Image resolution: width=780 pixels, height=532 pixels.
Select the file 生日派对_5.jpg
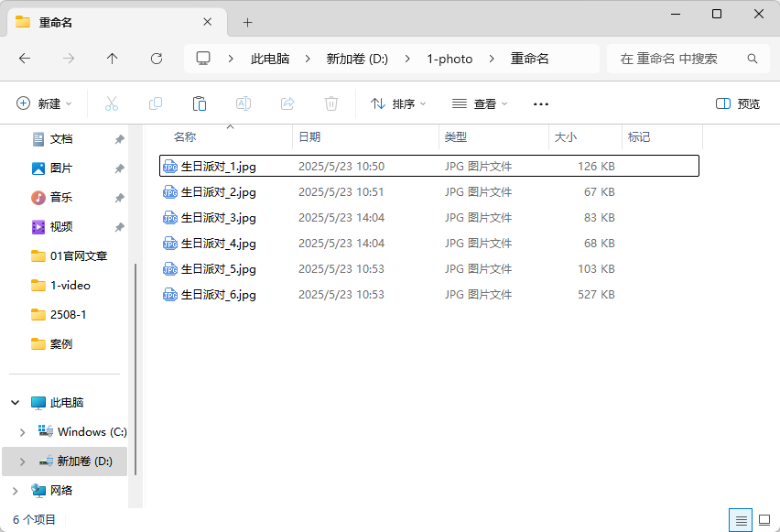pos(429,269)
